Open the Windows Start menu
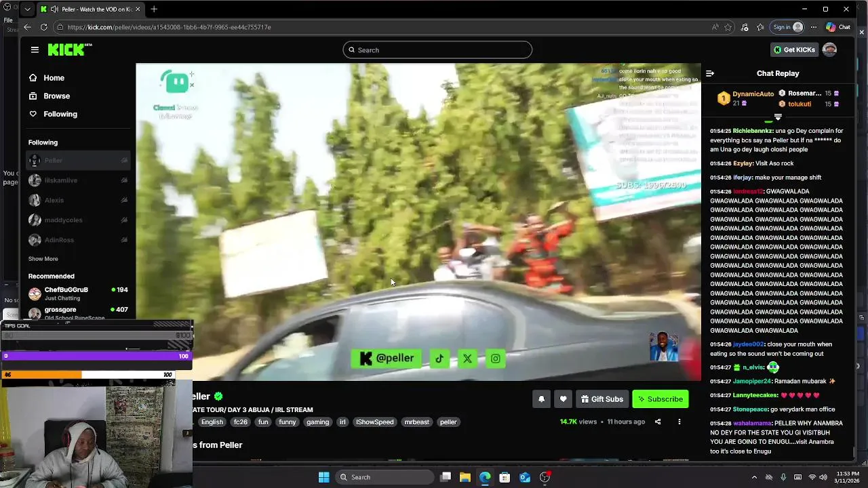 click(323, 477)
